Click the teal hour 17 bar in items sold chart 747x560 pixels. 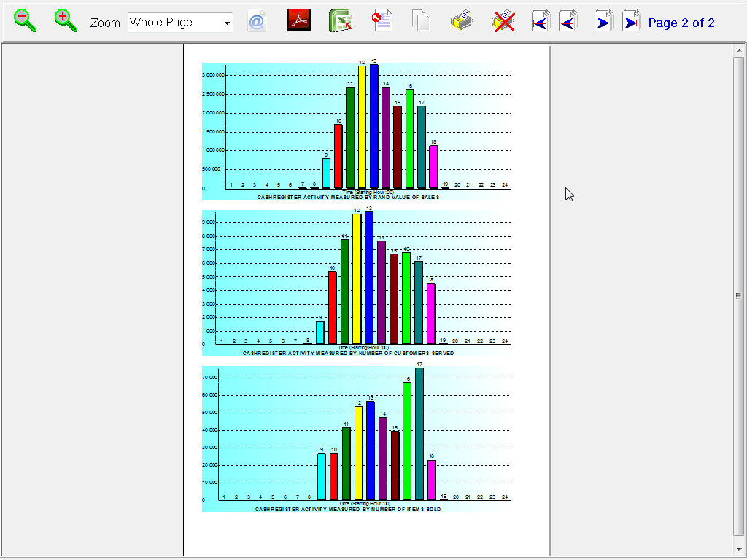[x=419, y=434]
